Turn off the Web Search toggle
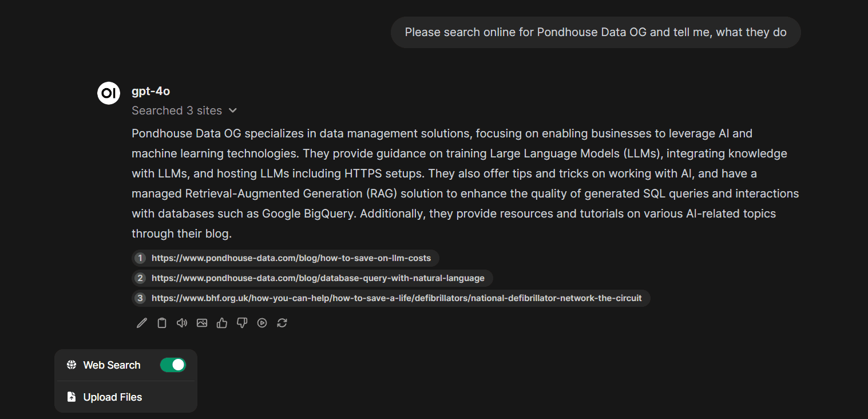This screenshot has width=868, height=419. pos(173,365)
